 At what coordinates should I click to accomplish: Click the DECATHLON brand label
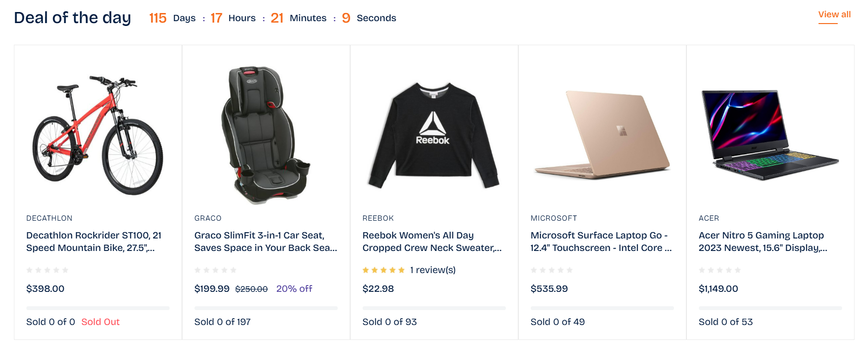(x=49, y=218)
